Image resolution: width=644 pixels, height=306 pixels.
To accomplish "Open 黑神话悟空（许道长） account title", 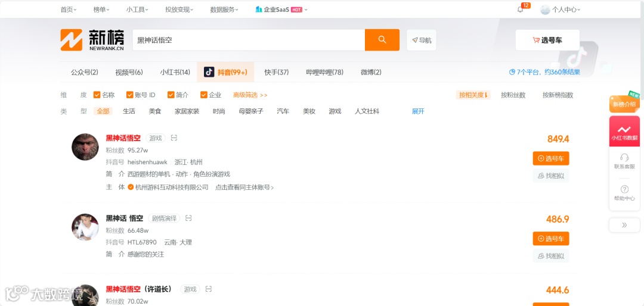I will click(139, 289).
